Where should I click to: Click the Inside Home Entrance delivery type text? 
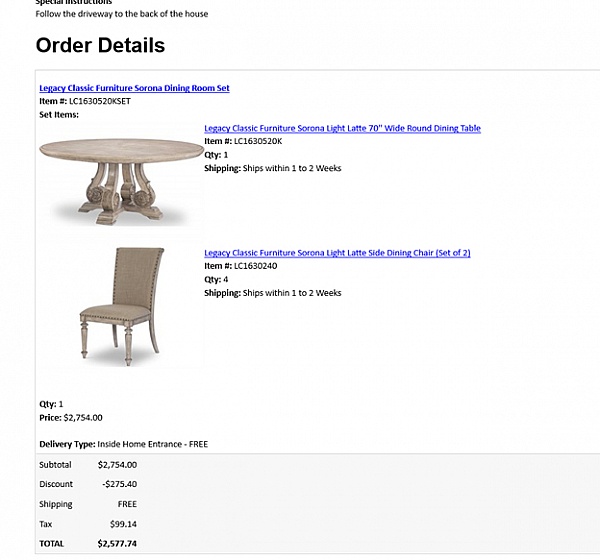click(x=152, y=444)
